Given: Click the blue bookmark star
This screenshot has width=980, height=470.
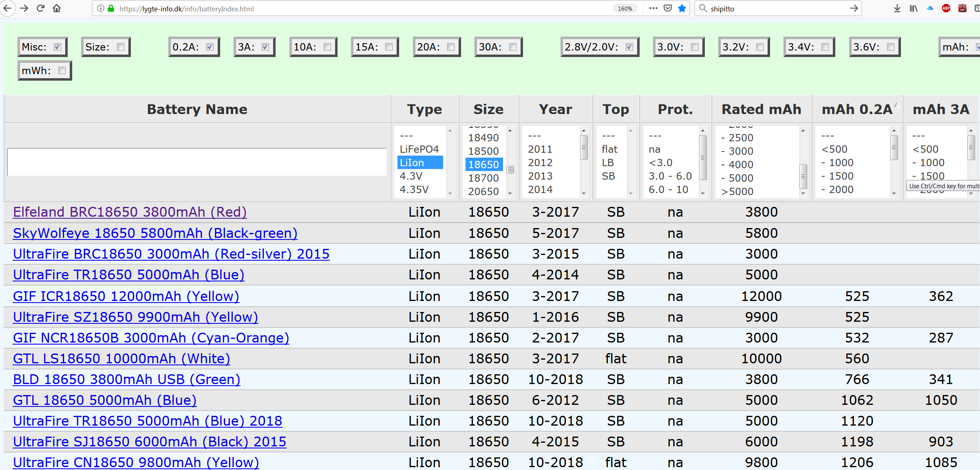Looking at the screenshot, I should click(682, 8).
